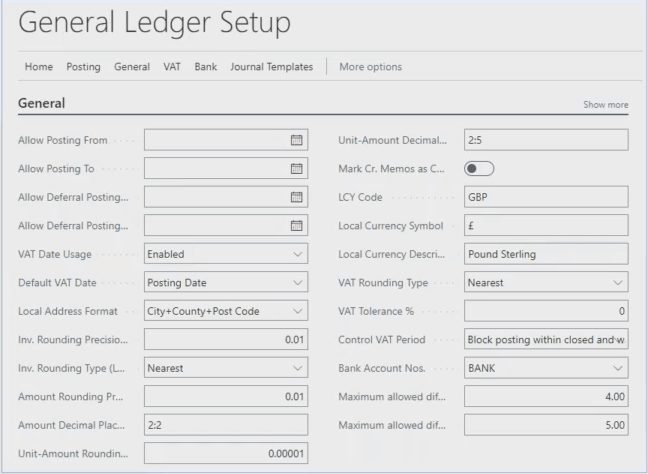The image size is (648, 474).
Task: Click calendar icon of second Allow Deferral Posting field
Action: tap(295, 226)
